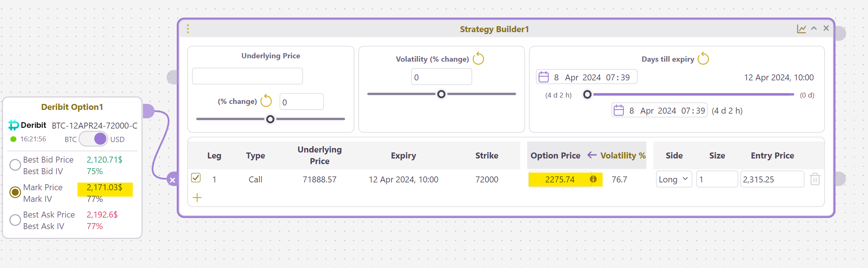Click the three-dot menu of Strategy Builder1
The image size is (868, 268).
pyautogui.click(x=188, y=29)
